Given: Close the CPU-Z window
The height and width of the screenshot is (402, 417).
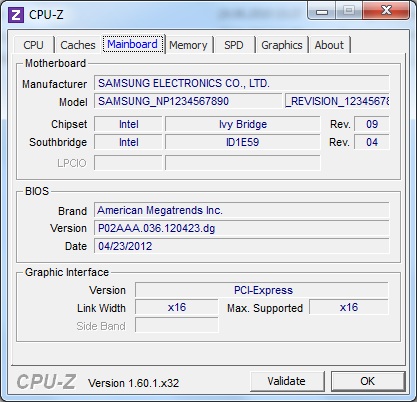Looking at the screenshot, I should pos(386,10).
